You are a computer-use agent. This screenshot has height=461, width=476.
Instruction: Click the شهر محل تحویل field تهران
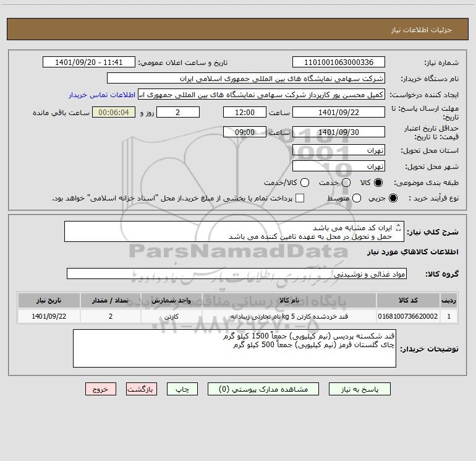(x=339, y=166)
